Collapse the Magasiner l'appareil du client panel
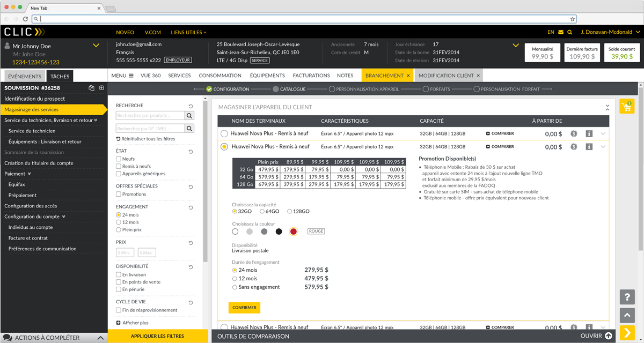 point(608,107)
